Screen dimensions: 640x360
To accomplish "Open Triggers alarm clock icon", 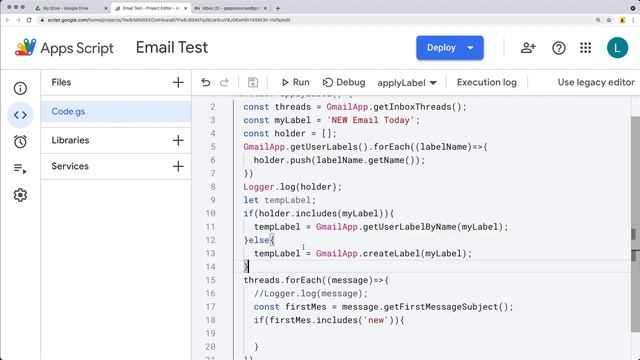I will coord(20,142).
